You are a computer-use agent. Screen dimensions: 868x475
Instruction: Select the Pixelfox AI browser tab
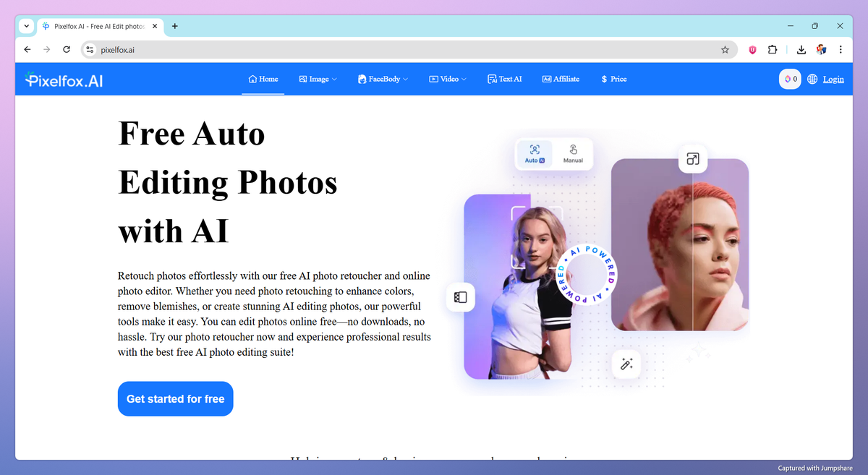coord(100,26)
